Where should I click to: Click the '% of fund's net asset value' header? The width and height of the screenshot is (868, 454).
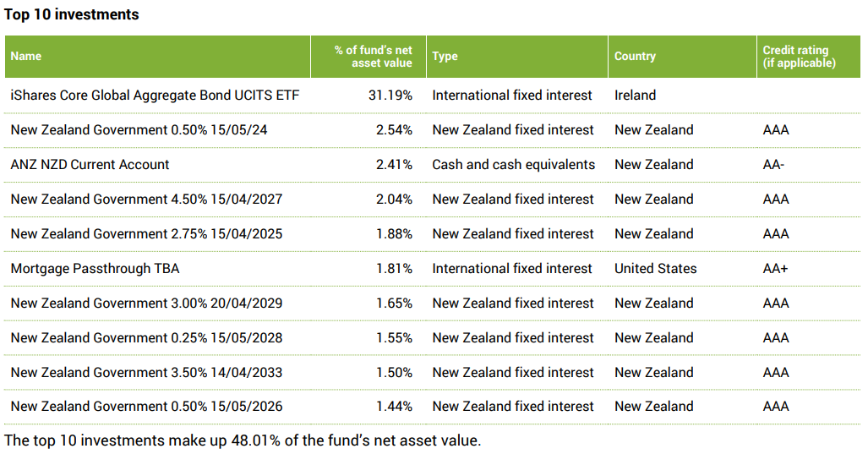point(373,57)
